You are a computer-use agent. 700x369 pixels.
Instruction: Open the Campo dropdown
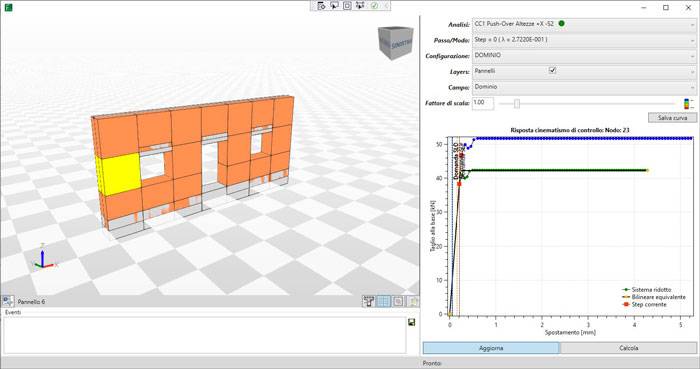click(584, 87)
